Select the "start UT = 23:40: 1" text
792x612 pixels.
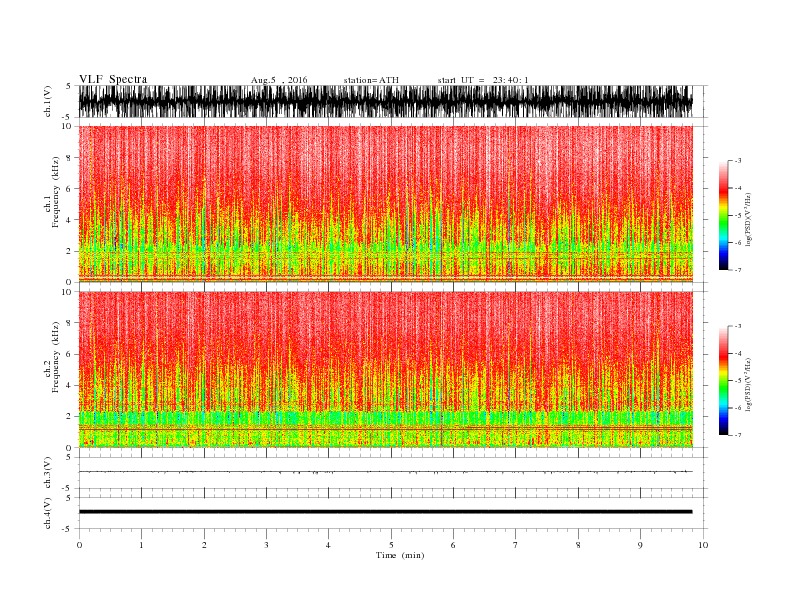[483, 80]
